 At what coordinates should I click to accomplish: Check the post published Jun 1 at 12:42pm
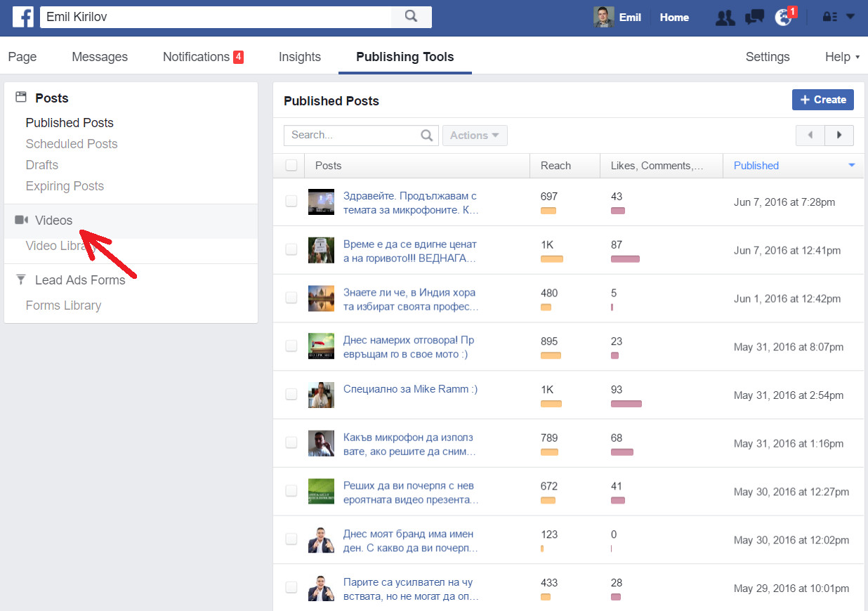(x=291, y=298)
